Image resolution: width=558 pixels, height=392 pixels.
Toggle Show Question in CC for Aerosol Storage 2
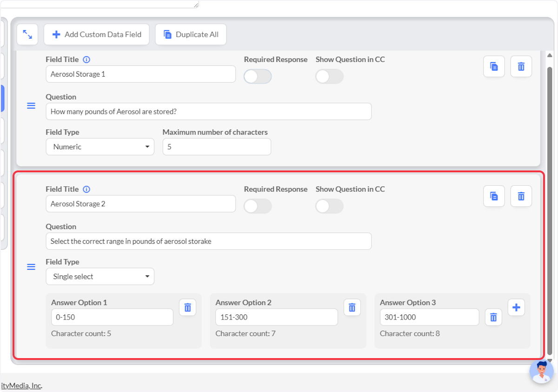click(x=329, y=206)
